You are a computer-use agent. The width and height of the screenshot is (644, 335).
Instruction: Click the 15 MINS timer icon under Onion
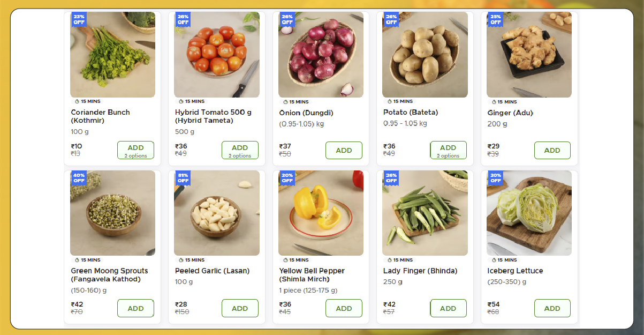point(286,102)
